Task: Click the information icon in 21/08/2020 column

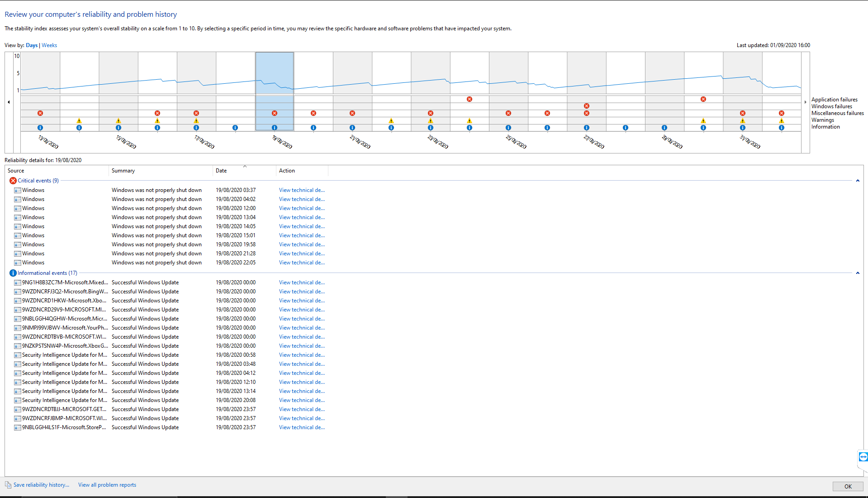Action: [x=352, y=128]
